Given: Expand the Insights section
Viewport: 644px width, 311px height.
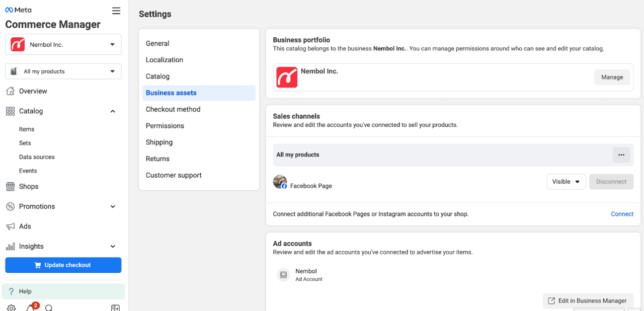Looking at the screenshot, I should [x=113, y=246].
